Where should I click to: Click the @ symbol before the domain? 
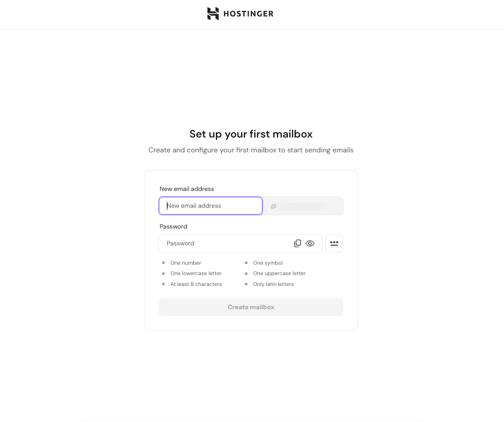coord(273,206)
